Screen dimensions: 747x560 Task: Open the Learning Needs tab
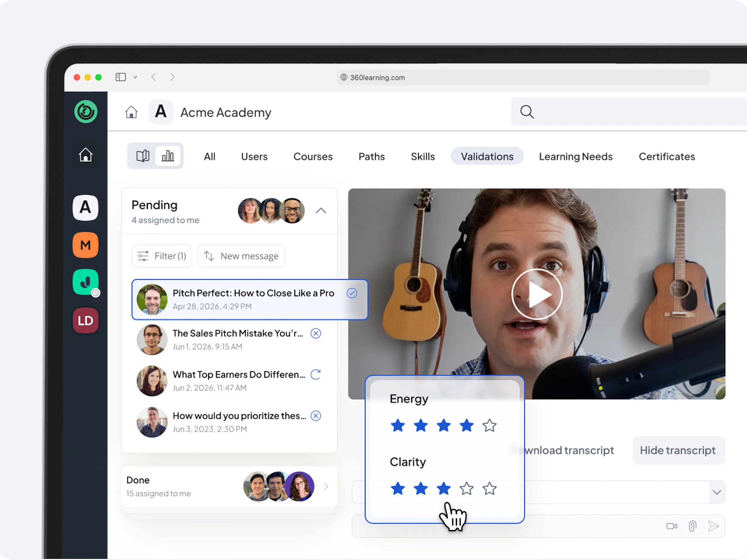coord(575,157)
